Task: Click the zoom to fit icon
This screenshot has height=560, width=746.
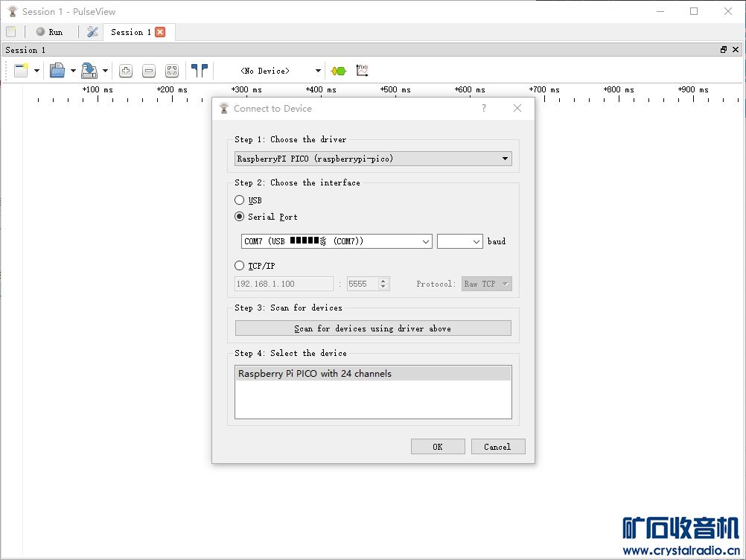Action: coord(172,71)
